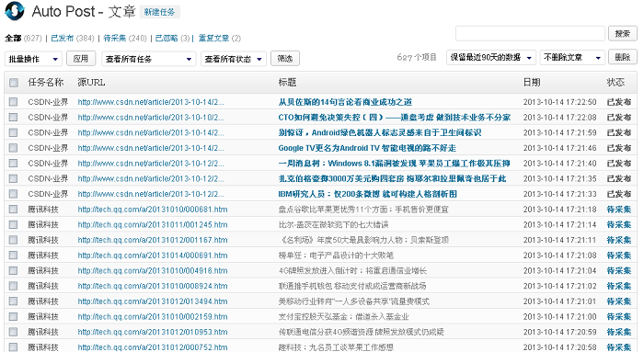Open the 查看所有状态 status dropdown
This screenshot has width=644, height=352.
pos(234,59)
